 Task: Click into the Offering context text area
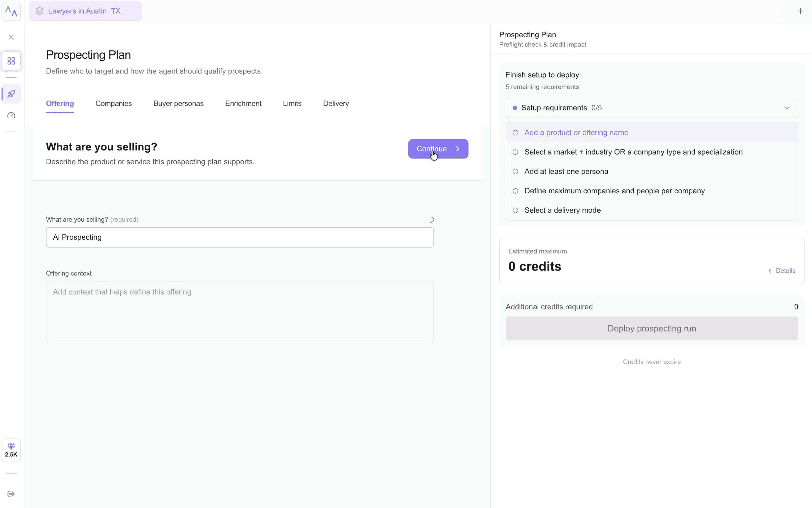(240, 312)
